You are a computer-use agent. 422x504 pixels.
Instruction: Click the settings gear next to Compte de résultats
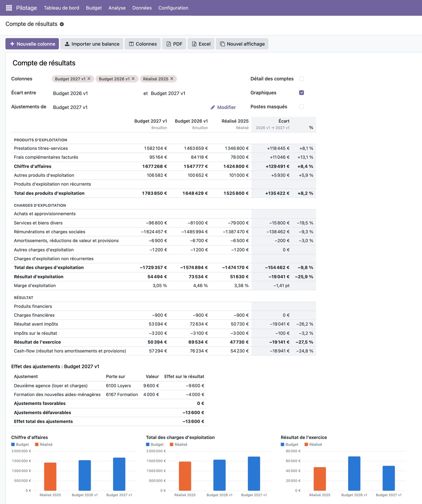[62, 24]
